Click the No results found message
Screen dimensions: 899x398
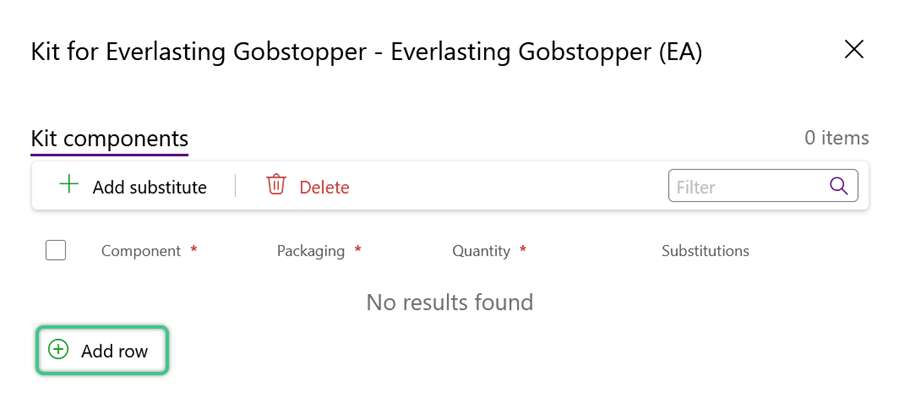coord(450,302)
